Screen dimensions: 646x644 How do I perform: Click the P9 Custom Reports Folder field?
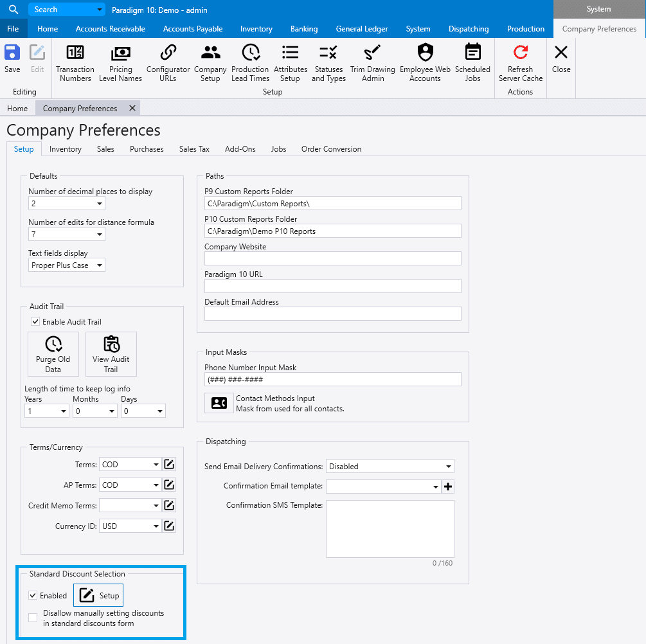pos(333,204)
